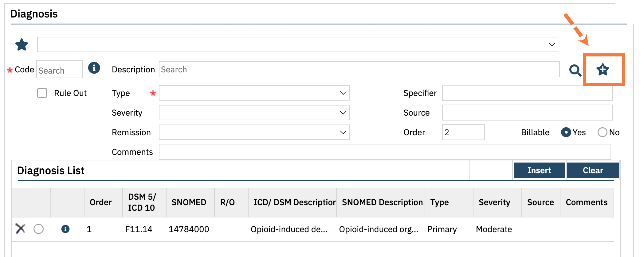The height and width of the screenshot is (257, 644).
Task: Select Billable No radio button
Action: 602,132
